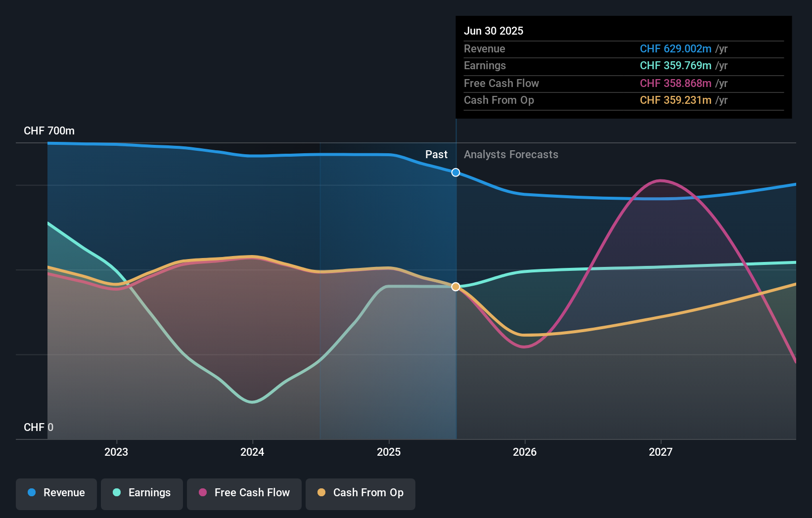Click the pink Free Cash Flow peak curve
The image size is (812, 518).
[x=660, y=181]
